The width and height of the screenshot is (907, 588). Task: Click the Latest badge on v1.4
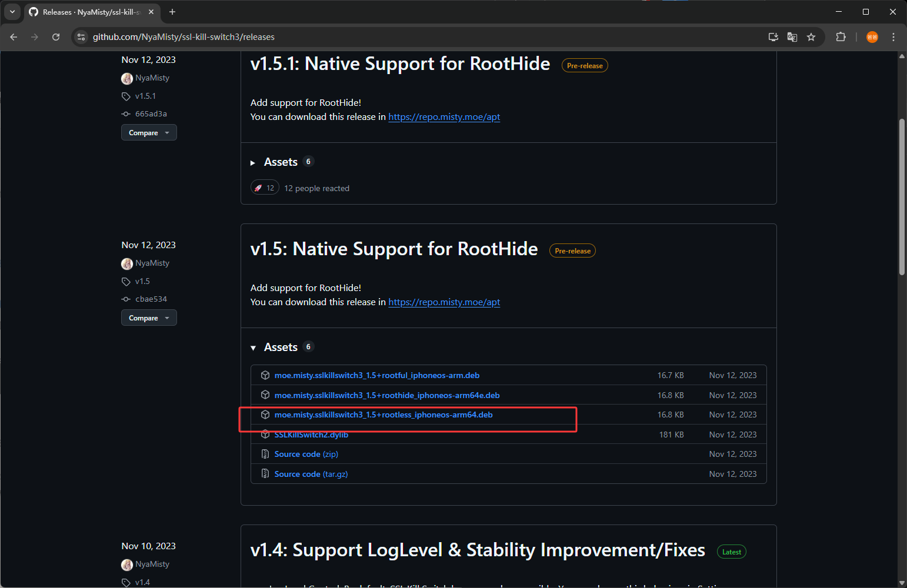[732, 552]
